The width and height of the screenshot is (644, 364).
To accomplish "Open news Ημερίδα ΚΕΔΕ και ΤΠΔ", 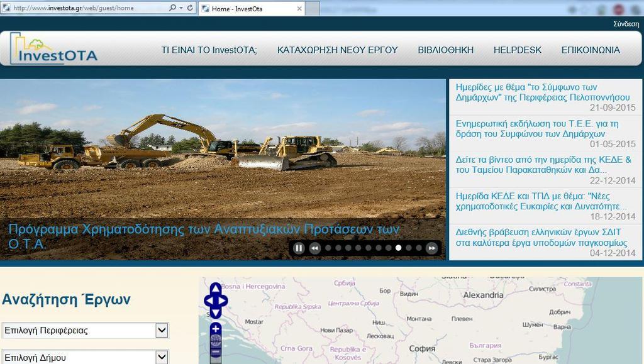I will (541, 201).
